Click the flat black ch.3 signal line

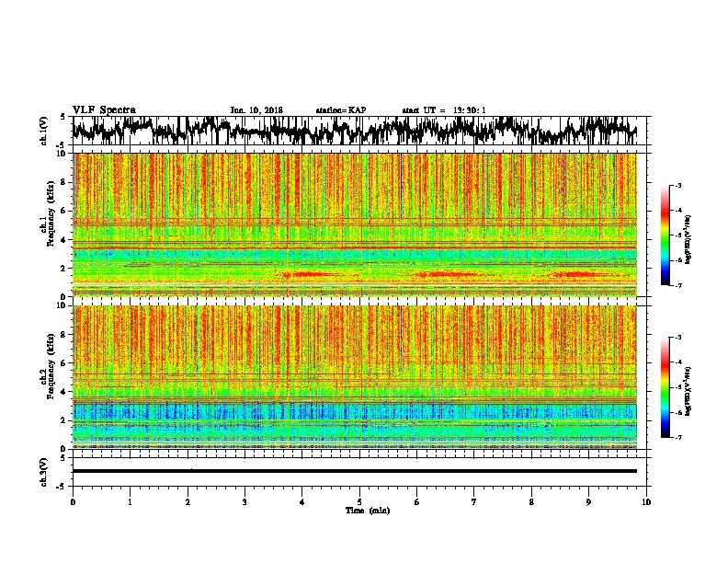click(x=354, y=471)
